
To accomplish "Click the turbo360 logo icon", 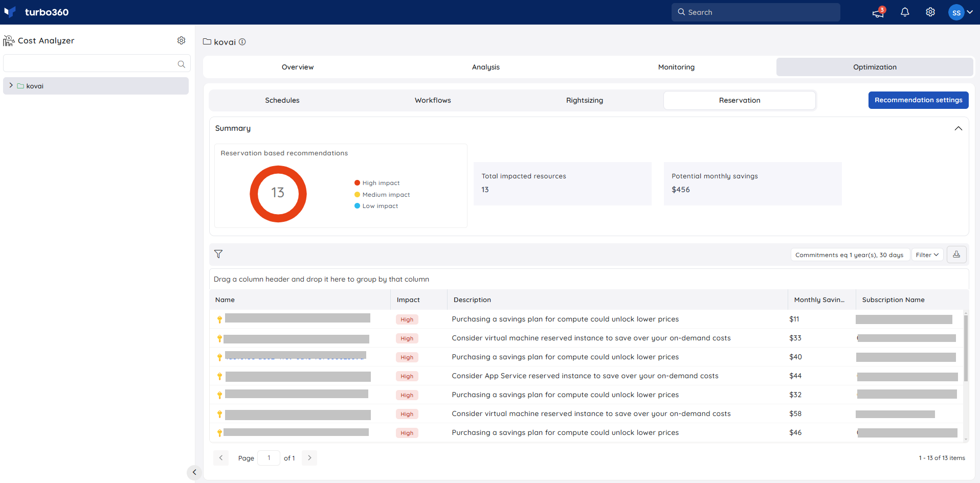I will click(x=10, y=12).
